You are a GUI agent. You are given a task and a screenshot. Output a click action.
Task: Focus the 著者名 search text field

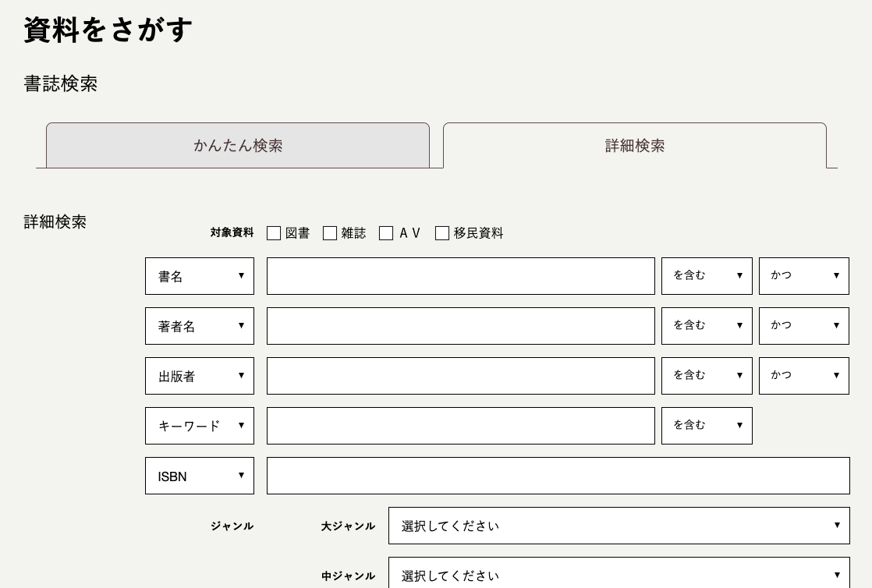coord(460,326)
